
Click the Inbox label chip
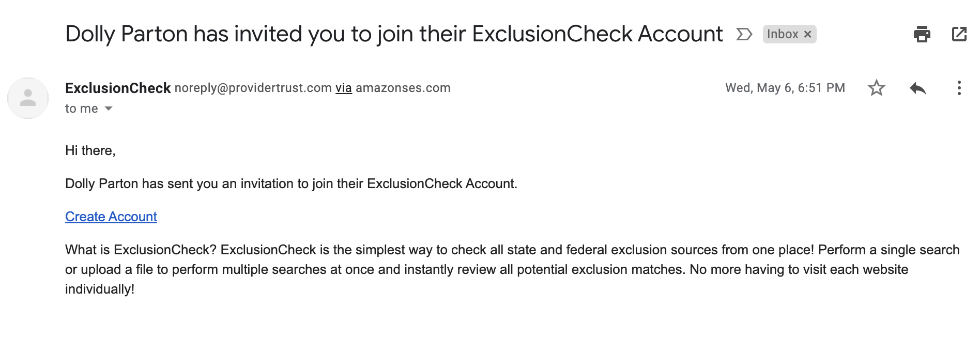click(783, 35)
